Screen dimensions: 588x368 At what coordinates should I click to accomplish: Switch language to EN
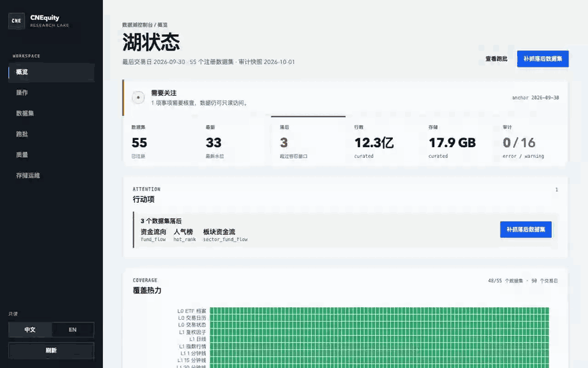click(x=73, y=330)
